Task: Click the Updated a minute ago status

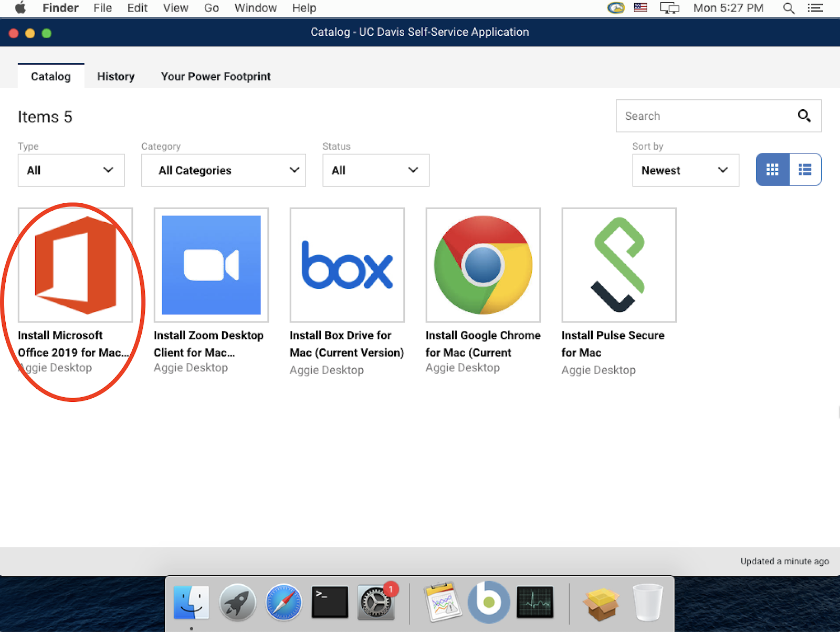Action: pyautogui.click(x=784, y=561)
